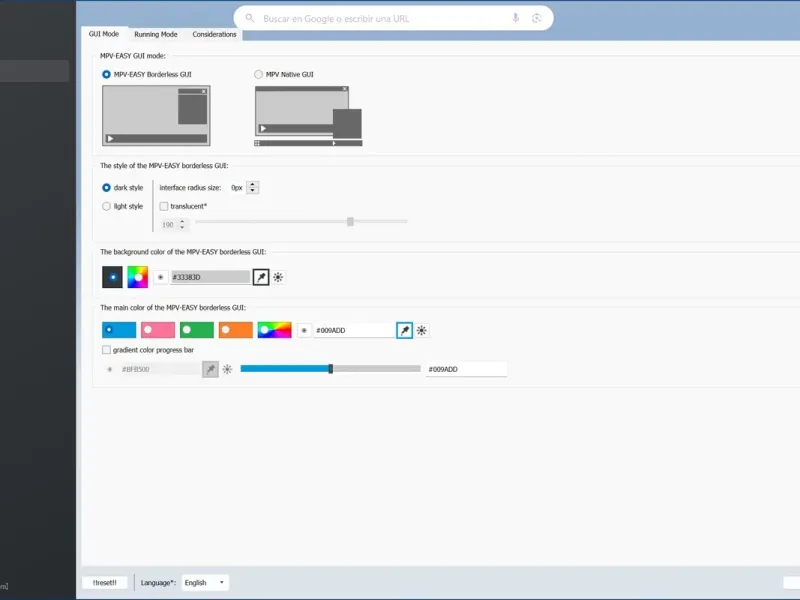Viewport: 800px width, 600px height.
Task: Select the dark background color swatch
Action: [x=112, y=277]
